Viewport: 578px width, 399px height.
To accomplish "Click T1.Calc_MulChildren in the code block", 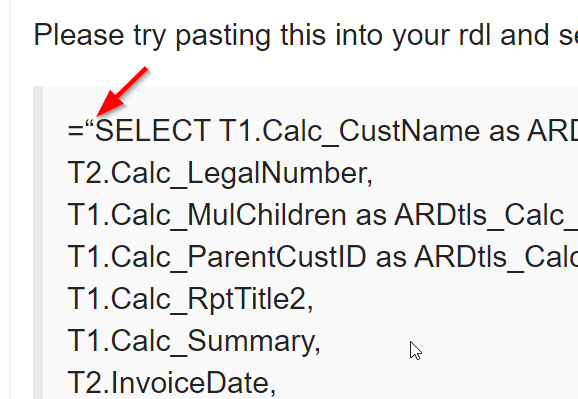I will click(207, 215).
